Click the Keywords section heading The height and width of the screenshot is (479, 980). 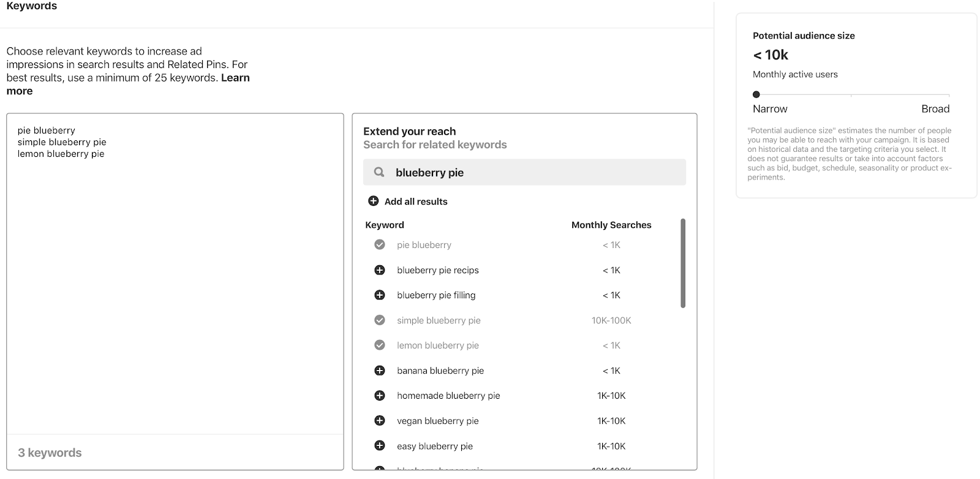click(x=32, y=6)
